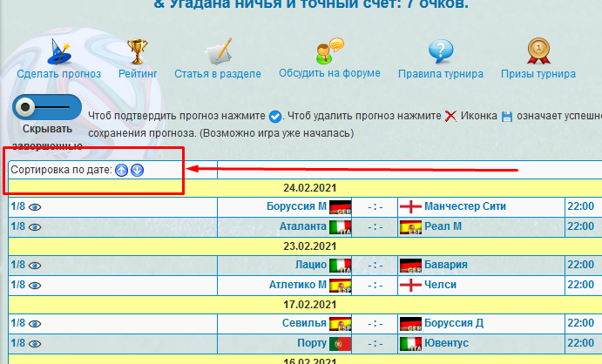This screenshot has width=602, height=364.
Task: Click score placeholder for Порту vs Ювентус
Action: pyautogui.click(x=375, y=344)
